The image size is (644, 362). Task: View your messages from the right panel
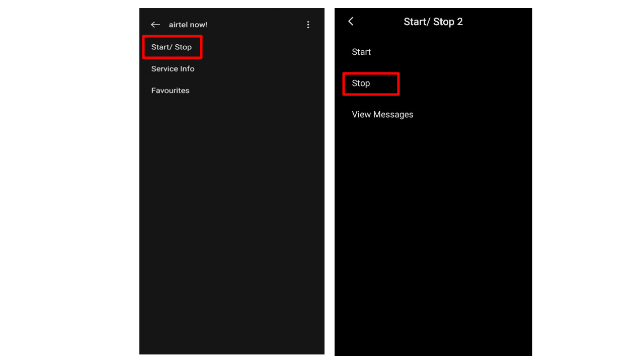coord(382,114)
